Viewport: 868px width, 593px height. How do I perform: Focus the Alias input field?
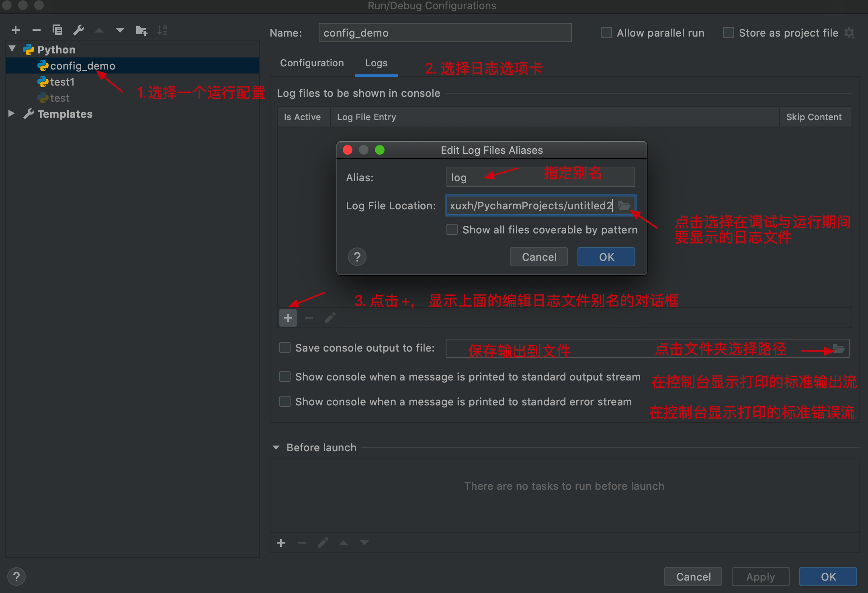(x=540, y=177)
